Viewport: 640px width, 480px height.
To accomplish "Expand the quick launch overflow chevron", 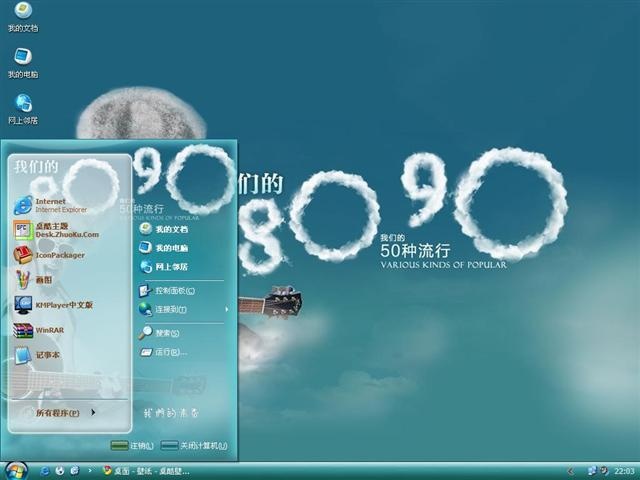I will tap(90, 471).
